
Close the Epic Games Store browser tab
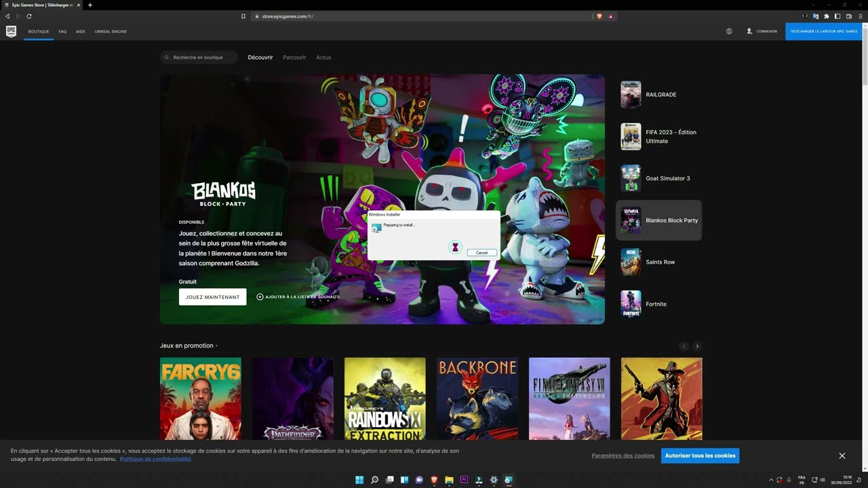79,5
